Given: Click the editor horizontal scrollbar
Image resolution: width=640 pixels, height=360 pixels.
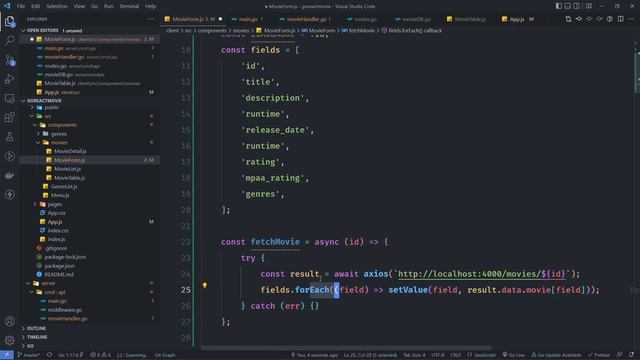Looking at the screenshot, I should click(x=346, y=348).
